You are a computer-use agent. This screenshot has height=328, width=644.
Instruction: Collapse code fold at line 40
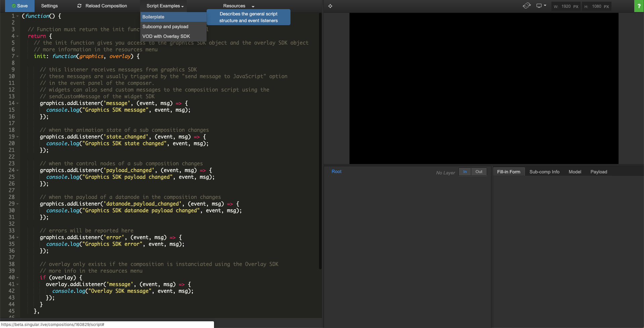pyautogui.click(x=17, y=278)
